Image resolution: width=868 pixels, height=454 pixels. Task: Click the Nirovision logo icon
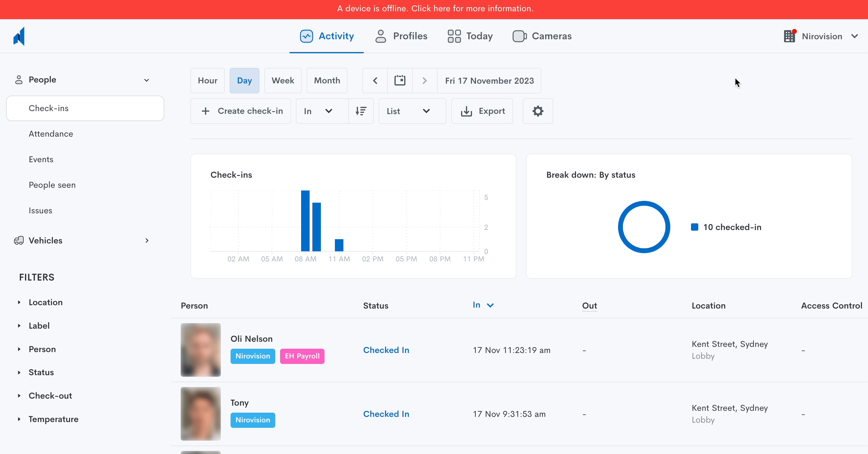[x=19, y=36]
